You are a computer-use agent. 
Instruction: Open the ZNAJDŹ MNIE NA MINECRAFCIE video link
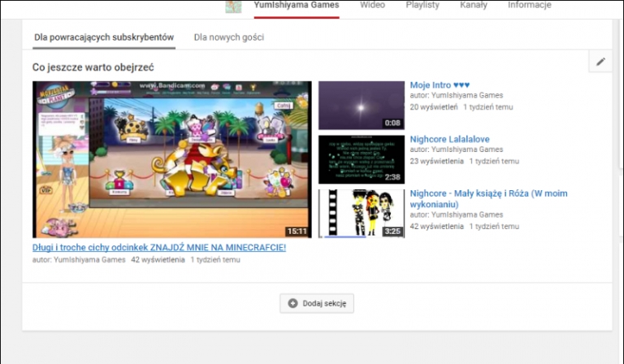pyautogui.click(x=159, y=247)
